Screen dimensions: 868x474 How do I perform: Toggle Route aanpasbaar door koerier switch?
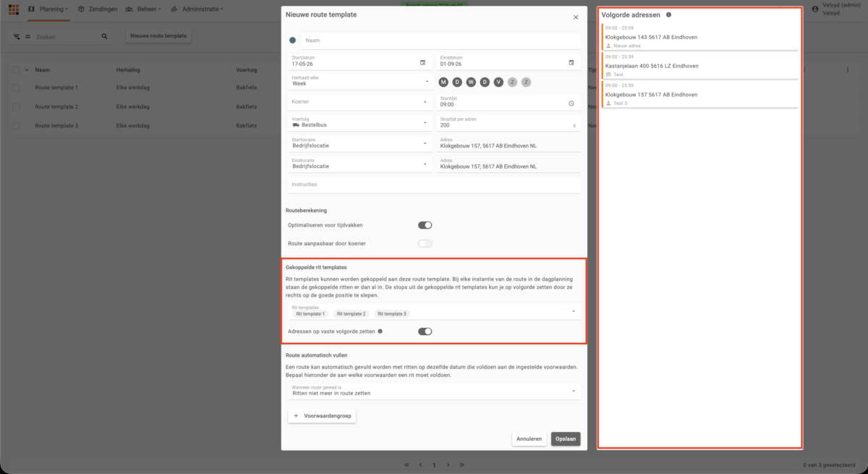coord(425,243)
